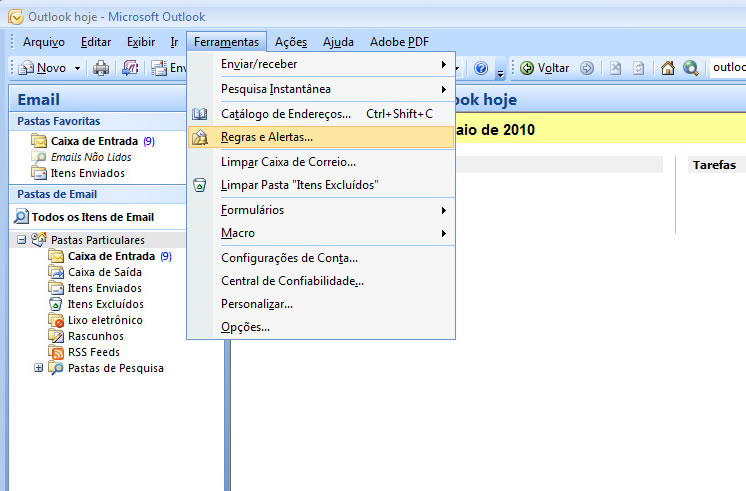Open Pesquisa Instantânea submenu
The image size is (746, 491).
[x=322, y=89]
